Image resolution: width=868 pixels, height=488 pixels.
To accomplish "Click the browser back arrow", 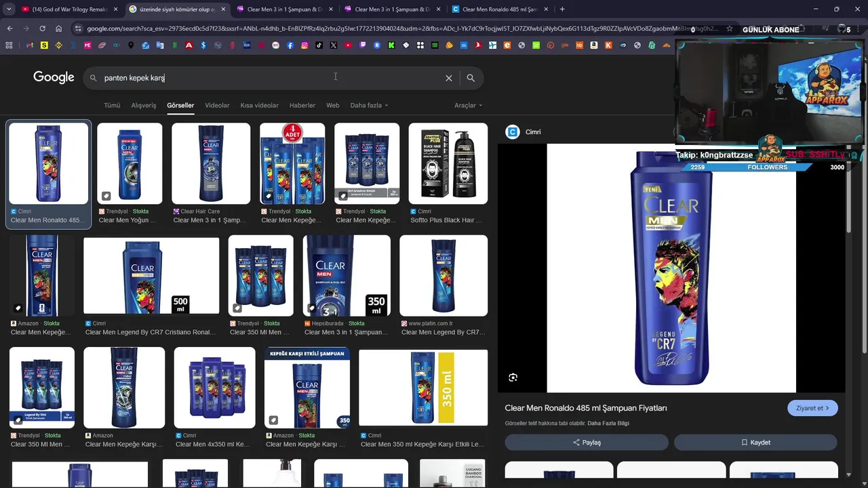I will [9, 28].
